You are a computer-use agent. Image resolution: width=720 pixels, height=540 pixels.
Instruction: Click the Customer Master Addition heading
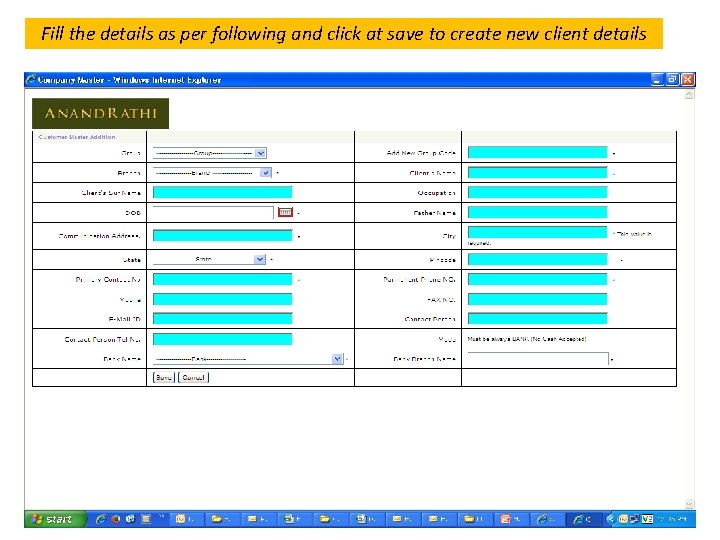coord(77,137)
